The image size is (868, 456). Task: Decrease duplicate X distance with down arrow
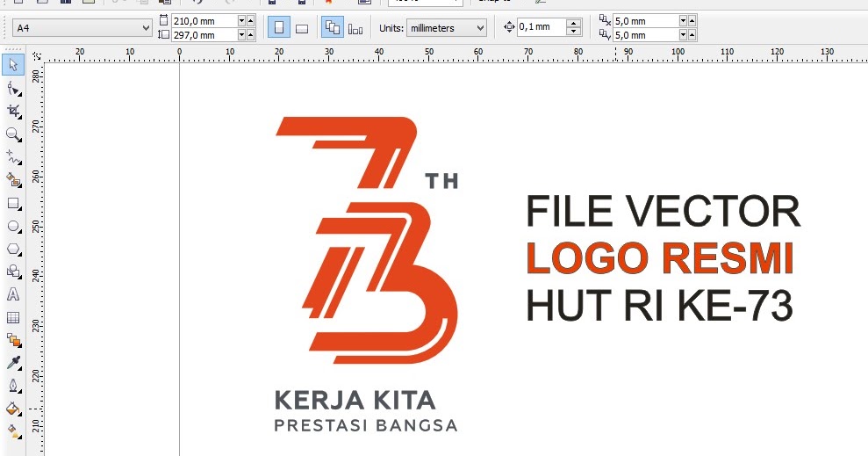point(683,21)
